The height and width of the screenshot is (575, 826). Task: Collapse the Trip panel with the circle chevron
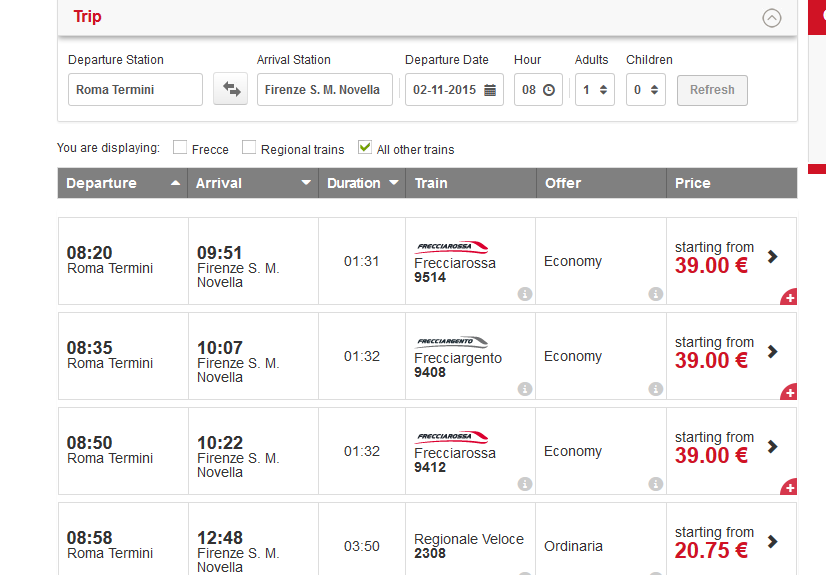tap(772, 18)
